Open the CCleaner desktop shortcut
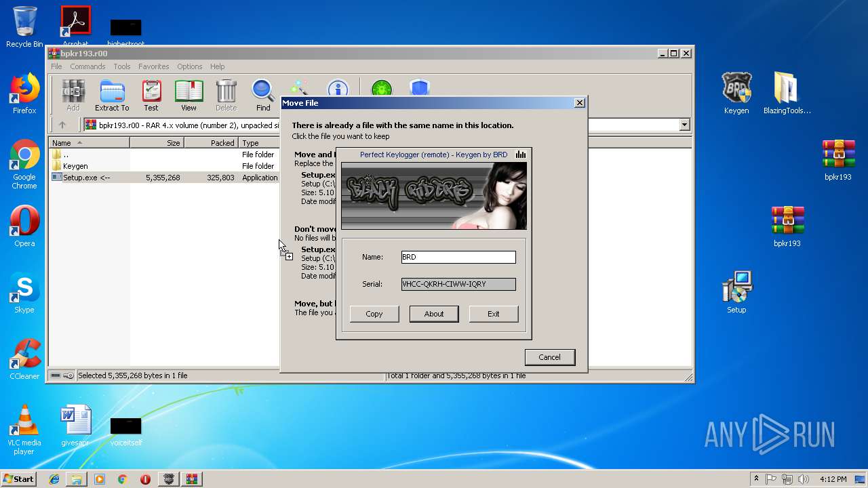The image size is (868, 488). pyautogui.click(x=24, y=359)
